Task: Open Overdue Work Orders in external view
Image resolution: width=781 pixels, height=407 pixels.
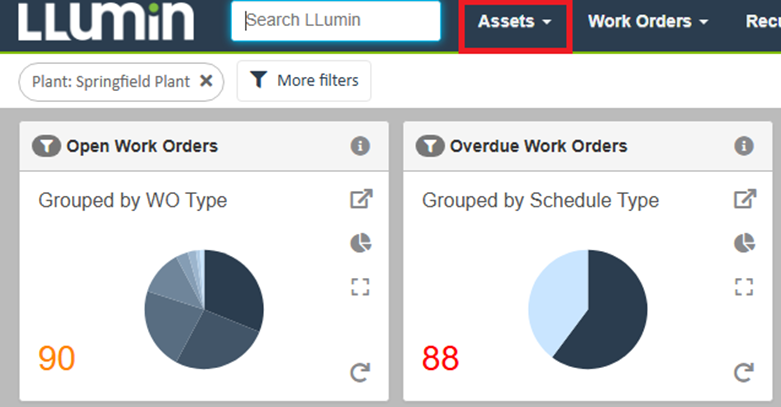Action: pos(744,199)
